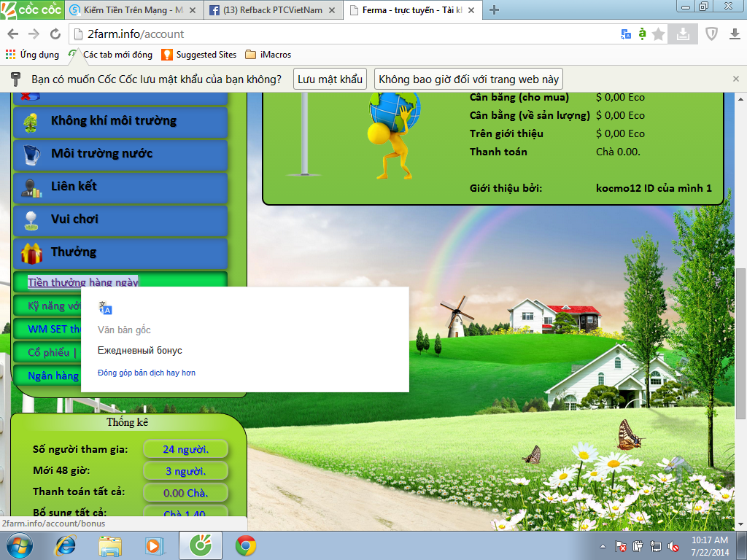This screenshot has width=747, height=560.
Task: Click the referral person icon beside Liên kết
Action: [31, 188]
